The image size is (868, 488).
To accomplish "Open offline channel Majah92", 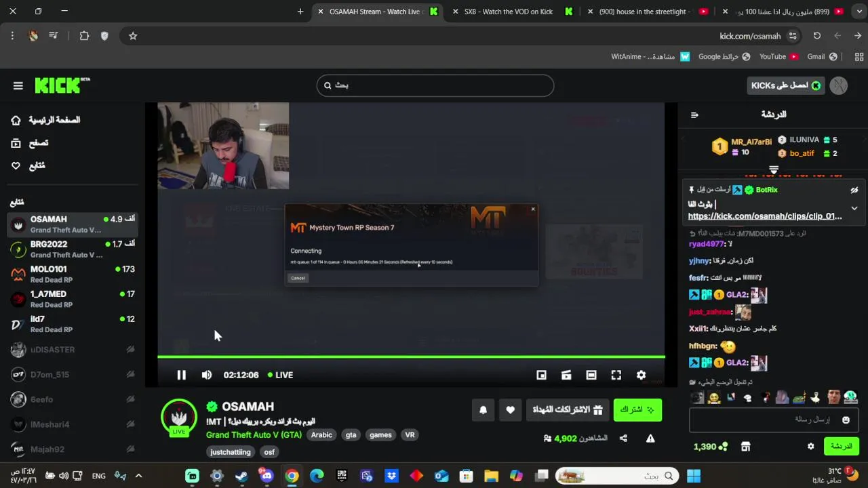I will click(73, 449).
